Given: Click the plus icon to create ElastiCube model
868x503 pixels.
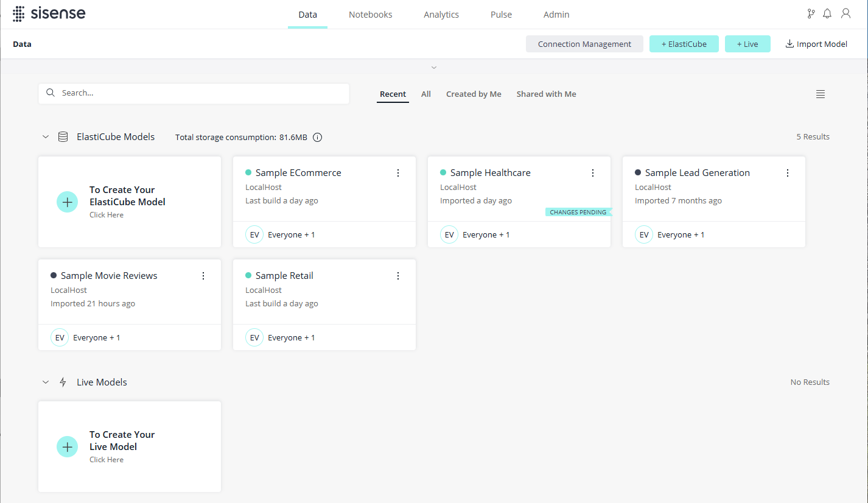Looking at the screenshot, I should (x=67, y=202).
